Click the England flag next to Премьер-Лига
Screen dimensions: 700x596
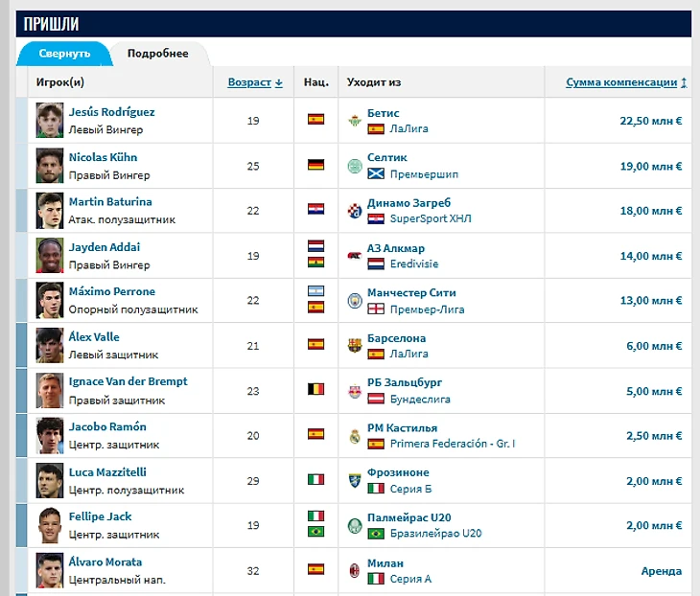tap(376, 309)
